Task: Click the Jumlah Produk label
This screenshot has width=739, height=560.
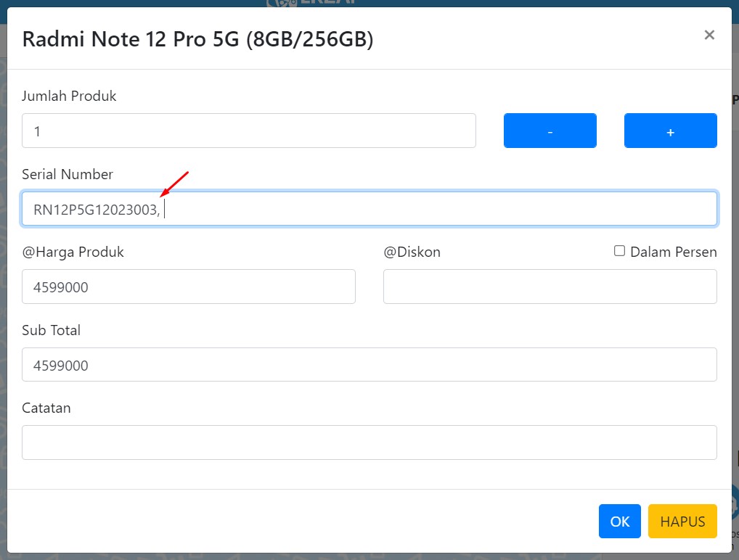Action: click(x=69, y=96)
